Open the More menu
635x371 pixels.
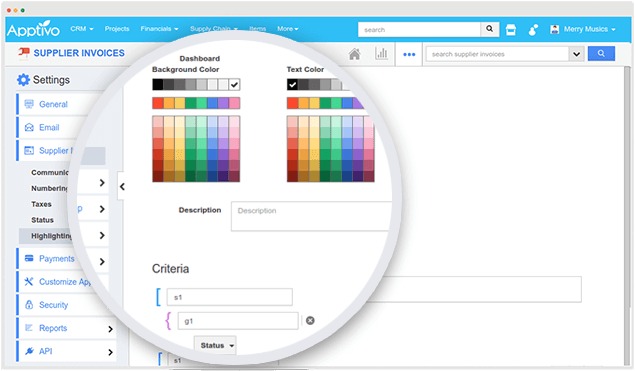(x=288, y=29)
